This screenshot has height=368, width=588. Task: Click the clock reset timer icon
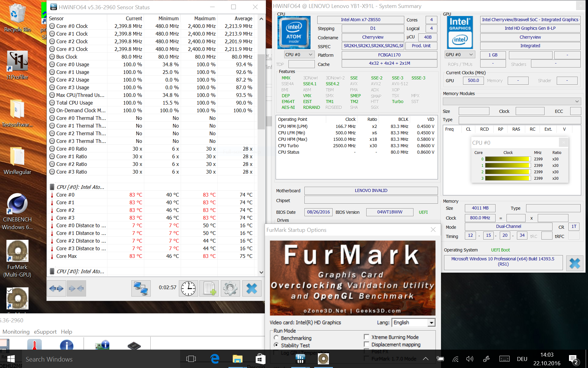click(x=188, y=288)
